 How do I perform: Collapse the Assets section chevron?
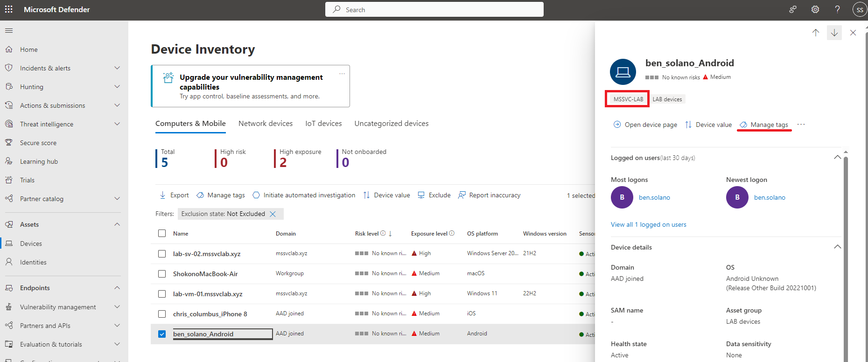click(x=117, y=224)
